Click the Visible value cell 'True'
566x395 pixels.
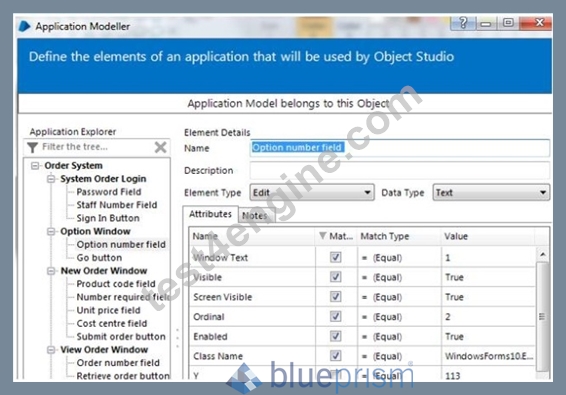pos(487,277)
